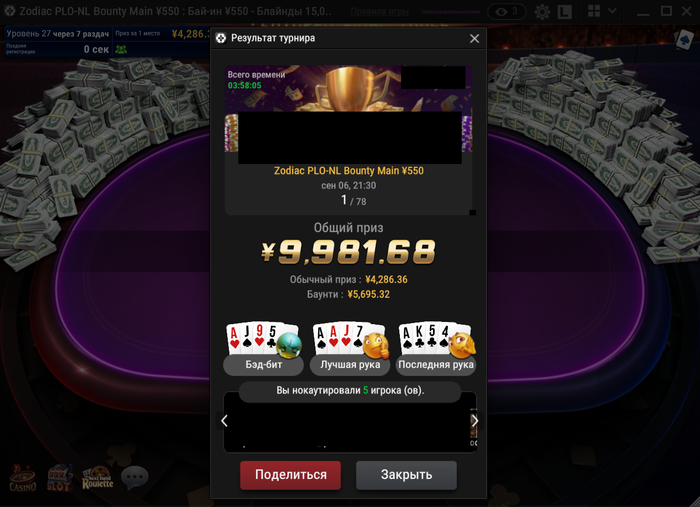Close the Результат турнира dialog with X

pyautogui.click(x=475, y=39)
